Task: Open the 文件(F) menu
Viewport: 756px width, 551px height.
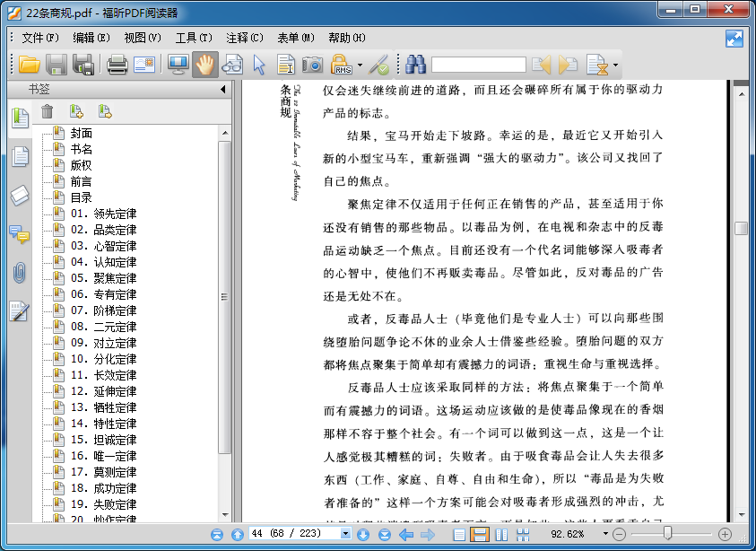Action: click(40, 38)
